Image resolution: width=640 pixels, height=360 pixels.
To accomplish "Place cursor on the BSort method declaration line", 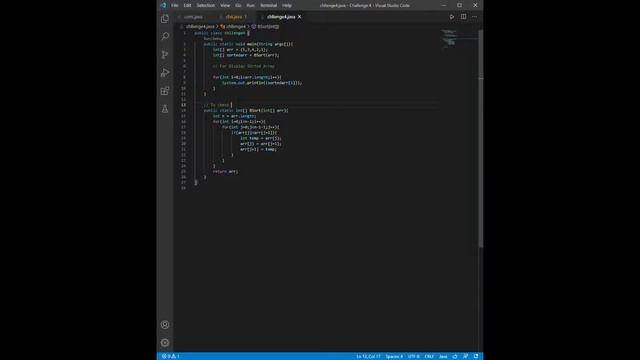I will point(246,111).
